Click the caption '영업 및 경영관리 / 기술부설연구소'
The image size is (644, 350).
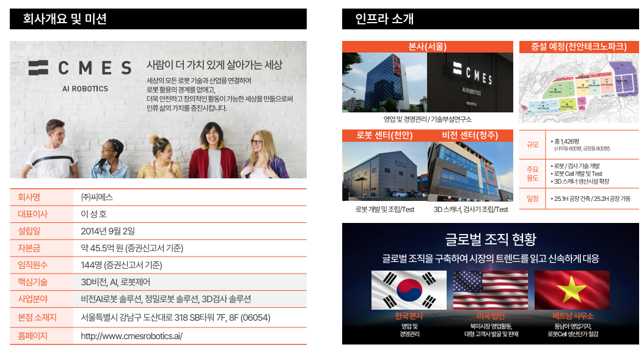pos(428,119)
